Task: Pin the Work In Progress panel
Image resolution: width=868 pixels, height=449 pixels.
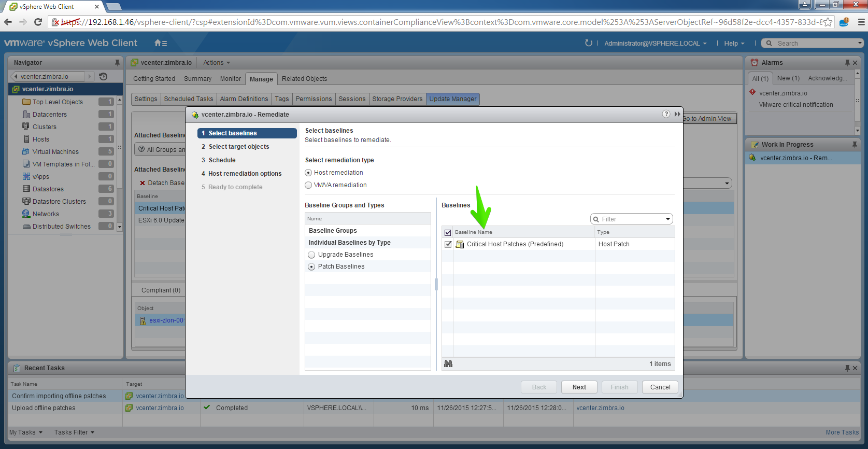Action: click(855, 144)
